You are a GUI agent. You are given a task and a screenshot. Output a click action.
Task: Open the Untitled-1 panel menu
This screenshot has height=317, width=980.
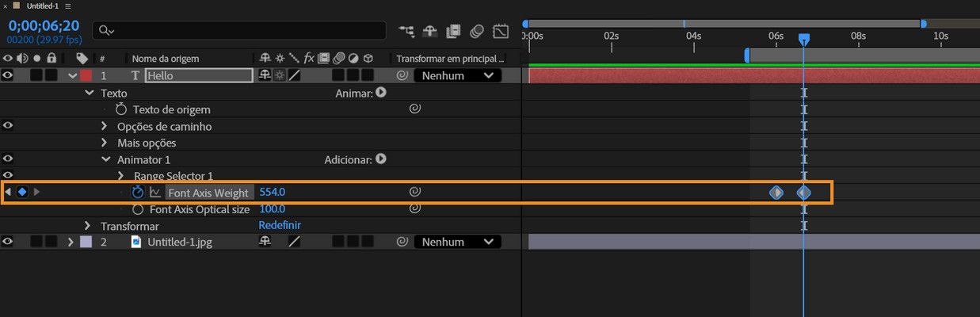(x=68, y=6)
